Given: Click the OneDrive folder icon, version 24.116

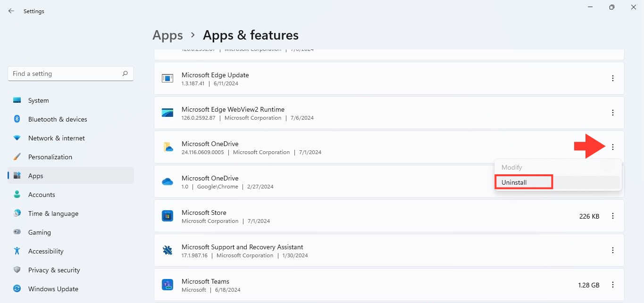Looking at the screenshot, I should (x=167, y=147).
